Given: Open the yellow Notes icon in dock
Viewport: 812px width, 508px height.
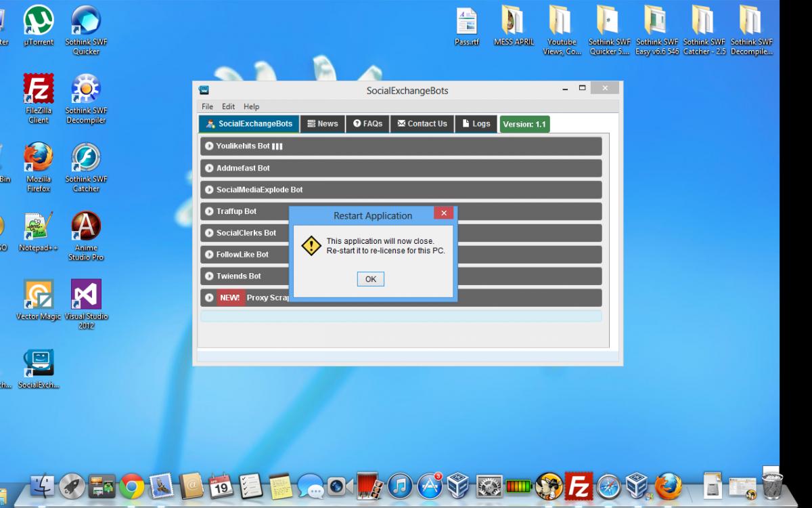Looking at the screenshot, I should point(280,486).
